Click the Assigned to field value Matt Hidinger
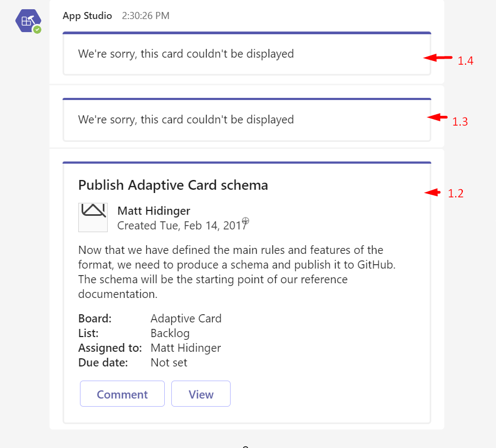Viewport: 496px width, 448px height. tap(185, 347)
